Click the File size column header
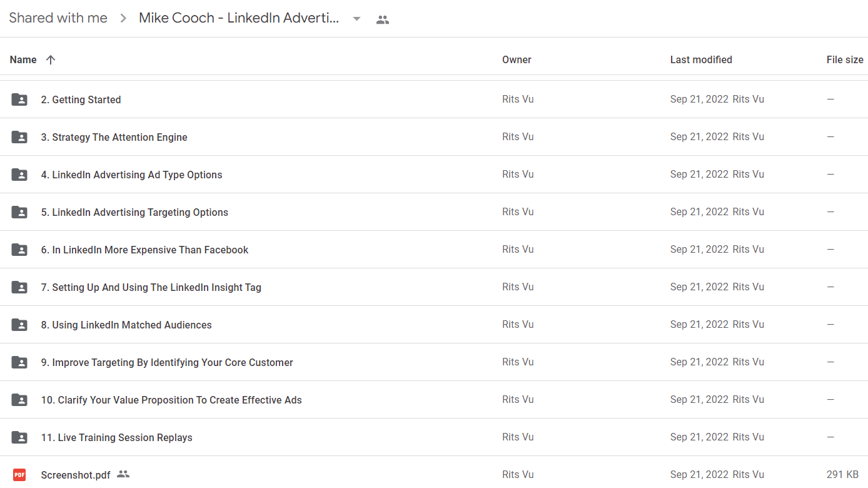868x488 pixels. click(x=845, y=59)
